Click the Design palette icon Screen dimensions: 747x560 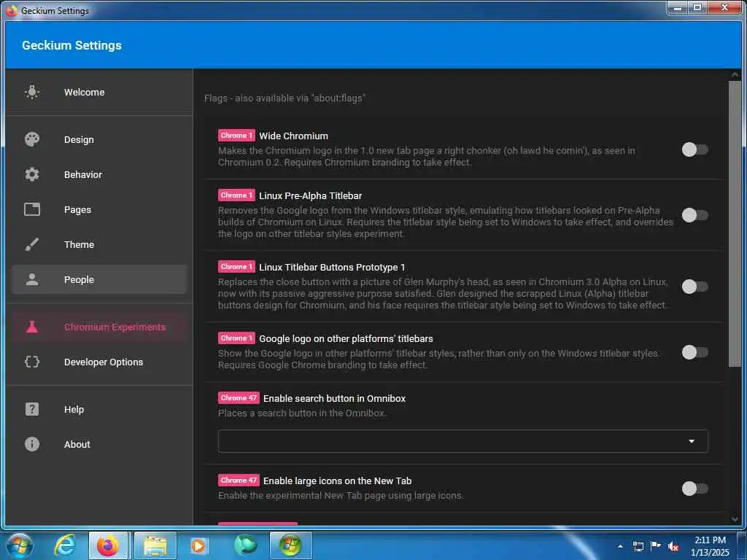click(x=32, y=139)
